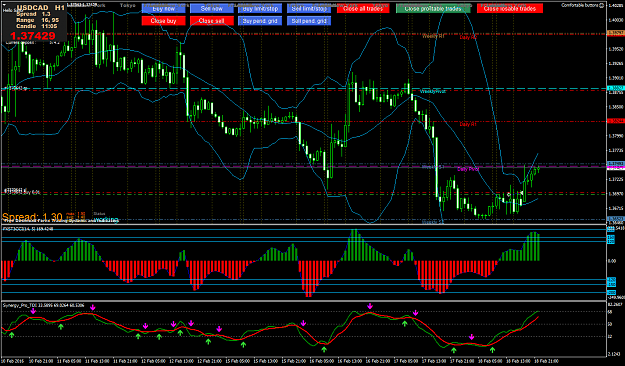Click the Close losable trades button
Image resolution: width=625 pixels, height=366 pixels.
click(x=510, y=8)
